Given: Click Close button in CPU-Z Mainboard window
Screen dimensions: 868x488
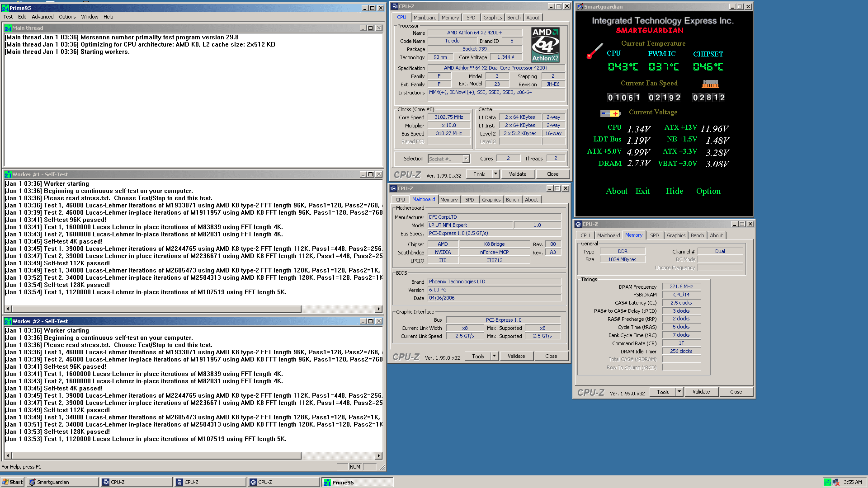Looking at the screenshot, I should pos(551,356).
